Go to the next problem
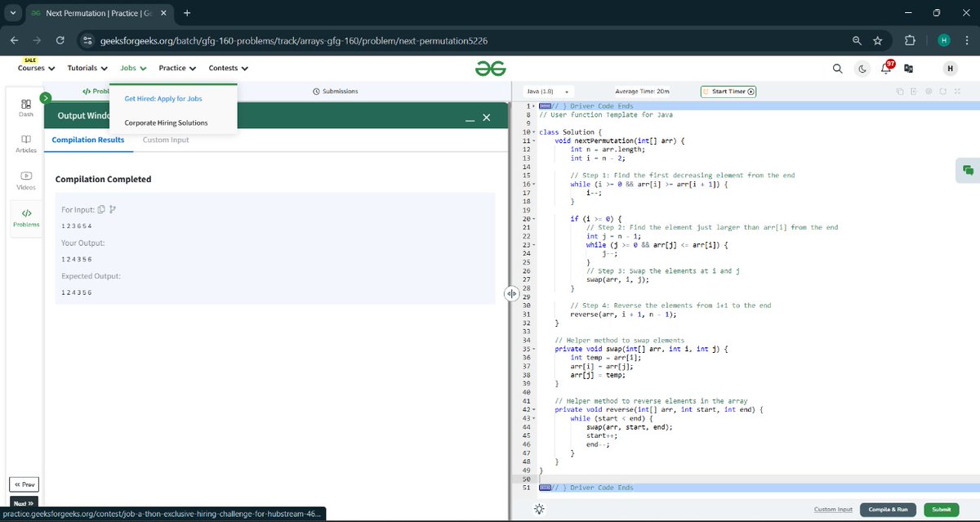The height and width of the screenshot is (522, 980). [24, 503]
